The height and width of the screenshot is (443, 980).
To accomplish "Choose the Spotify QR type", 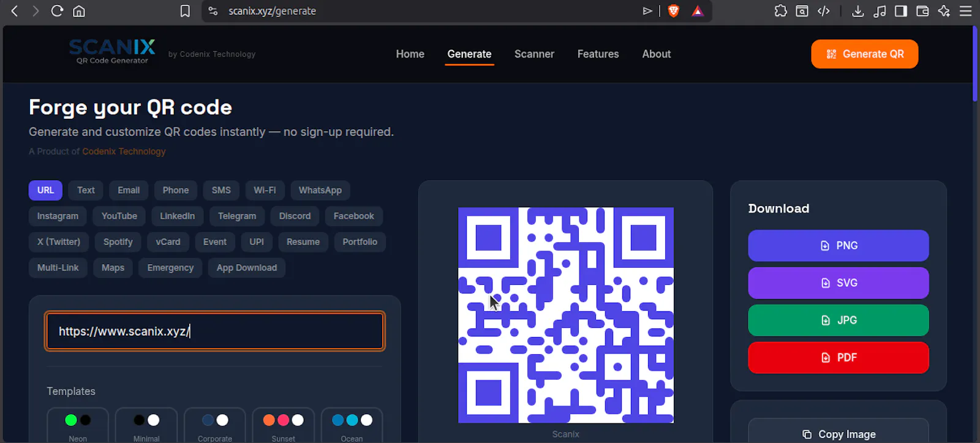I will (118, 242).
